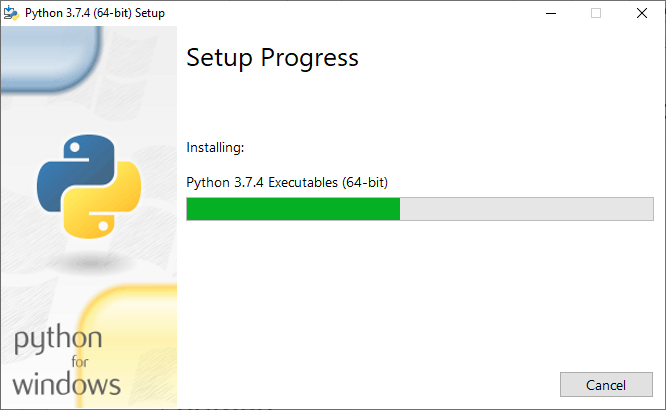
Task: Click the word "windows" in the sidebar
Action: click(67, 383)
